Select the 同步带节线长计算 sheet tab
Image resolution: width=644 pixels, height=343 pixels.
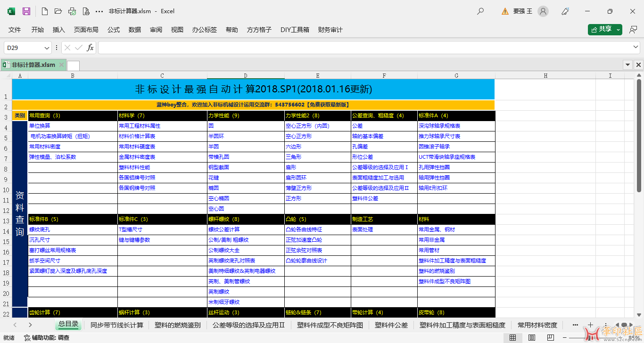click(117, 325)
